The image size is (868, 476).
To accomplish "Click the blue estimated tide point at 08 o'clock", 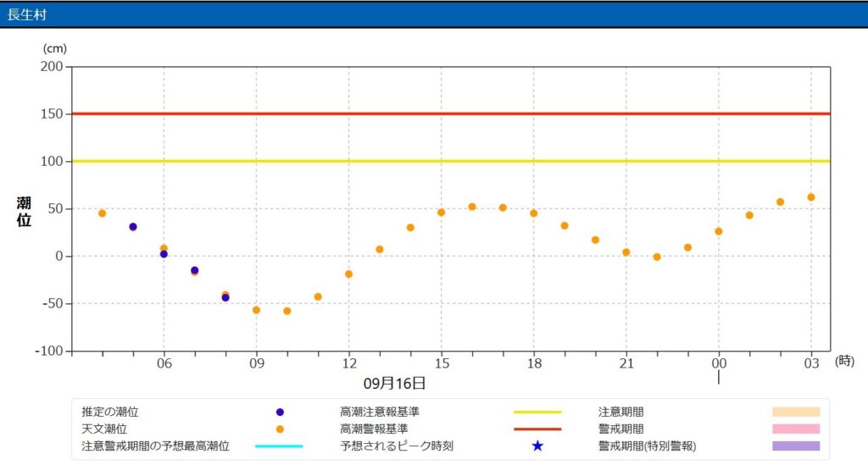I will point(225,297).
